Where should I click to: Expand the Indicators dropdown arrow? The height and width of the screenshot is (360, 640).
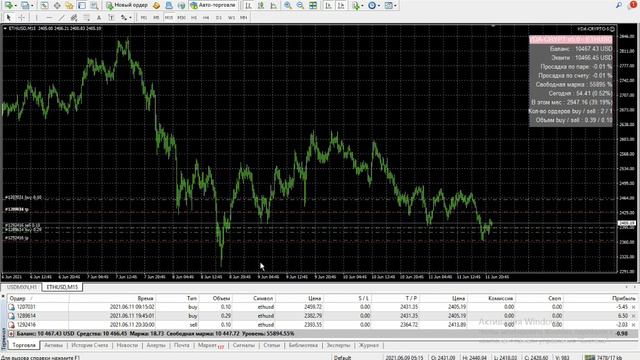(x=363, y=6)
